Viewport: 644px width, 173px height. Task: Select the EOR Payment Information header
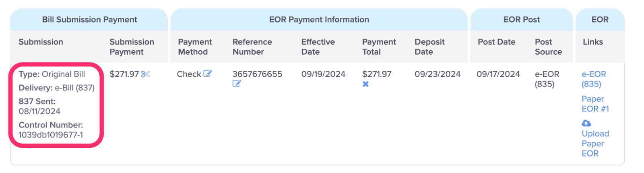[319, 20]
